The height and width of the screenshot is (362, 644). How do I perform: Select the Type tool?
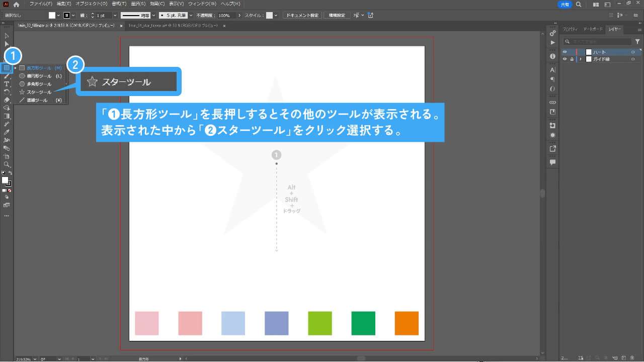(x=7, y=84)
